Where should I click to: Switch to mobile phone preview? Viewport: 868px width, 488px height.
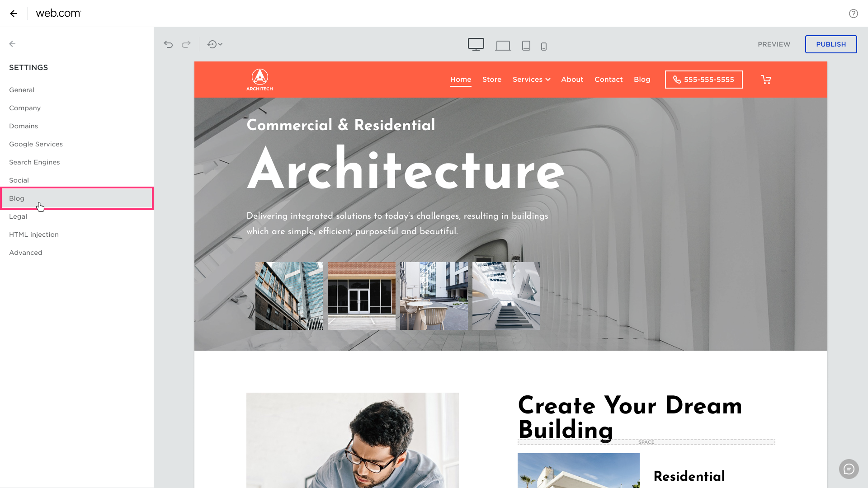pos(544,46)
